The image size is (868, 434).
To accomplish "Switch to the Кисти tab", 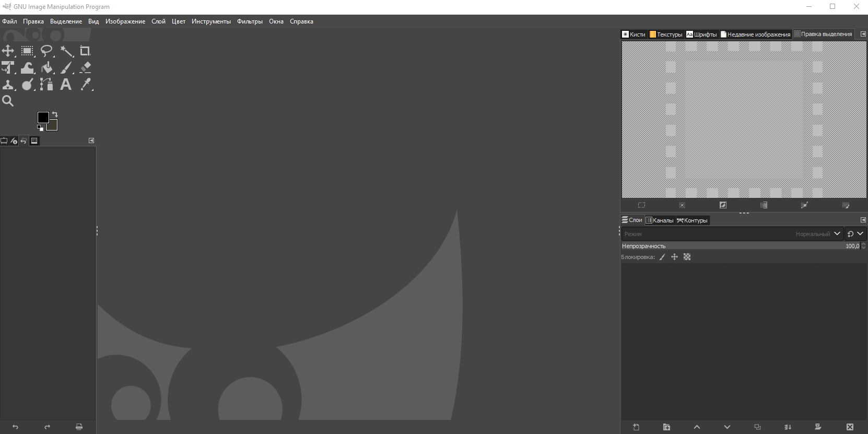I will click(x=634, y=34).
